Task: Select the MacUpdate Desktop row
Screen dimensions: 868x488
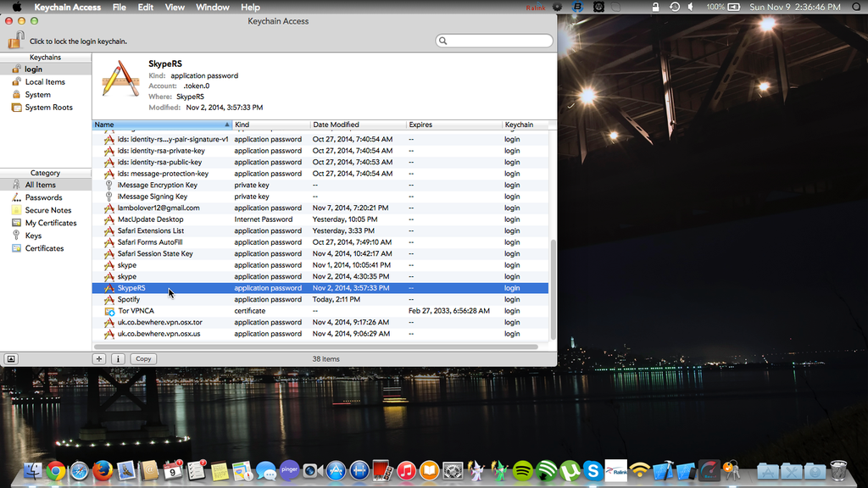Action: tap(320, 219)
